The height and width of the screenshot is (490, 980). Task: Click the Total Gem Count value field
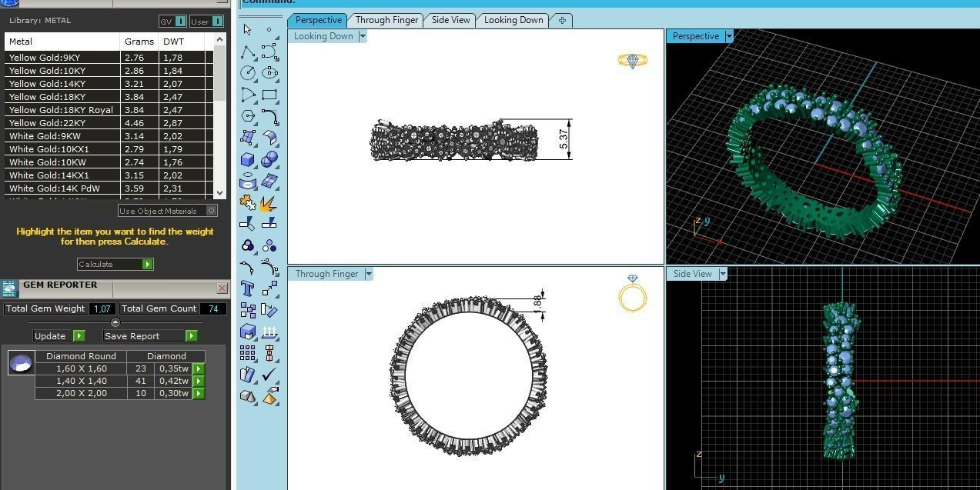(x=213, y=308)
